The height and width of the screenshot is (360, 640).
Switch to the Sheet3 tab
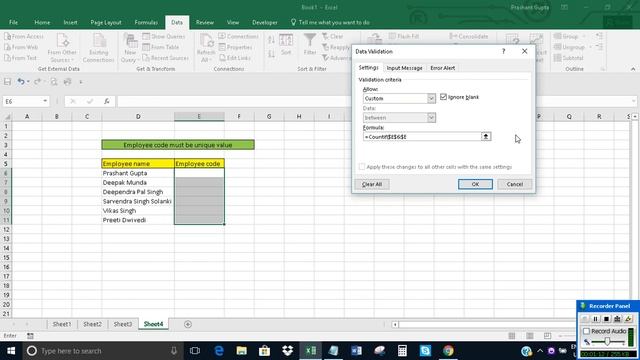(122, 324)
